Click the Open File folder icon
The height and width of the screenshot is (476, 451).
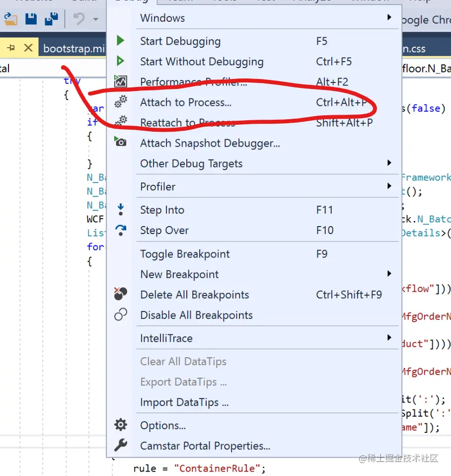tap(10, 19)
